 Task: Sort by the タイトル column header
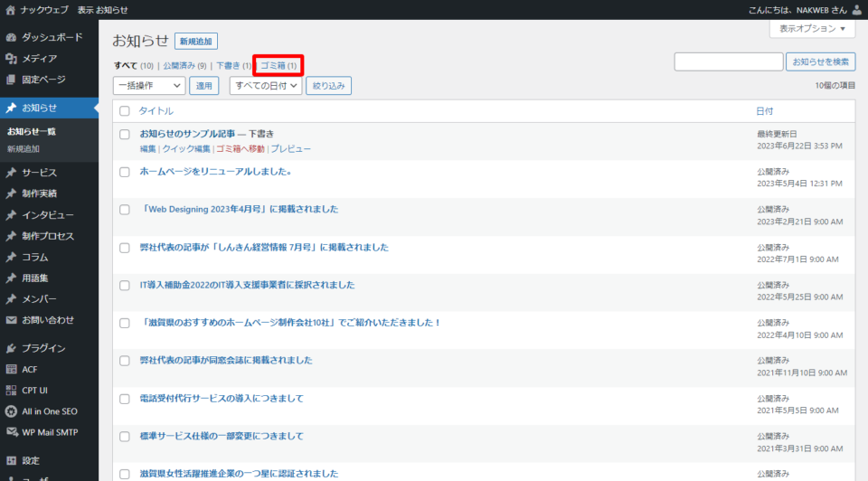pos(156,111)
